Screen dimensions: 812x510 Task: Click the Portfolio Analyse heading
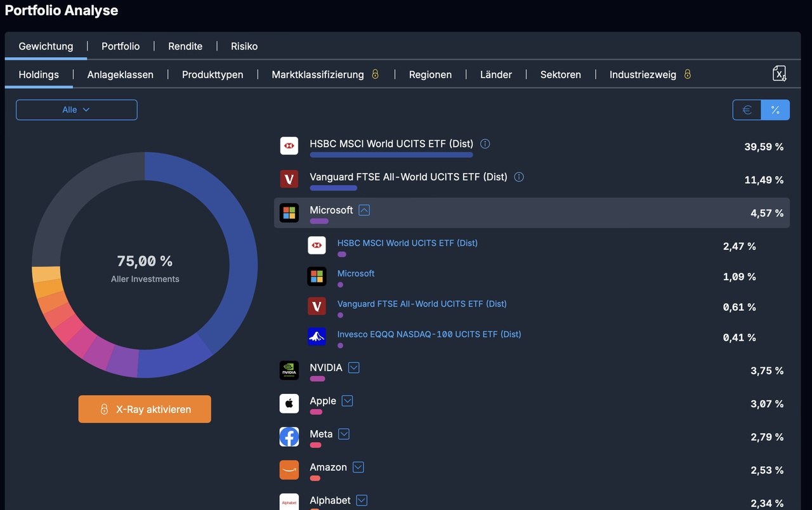(x=62, y=11)
